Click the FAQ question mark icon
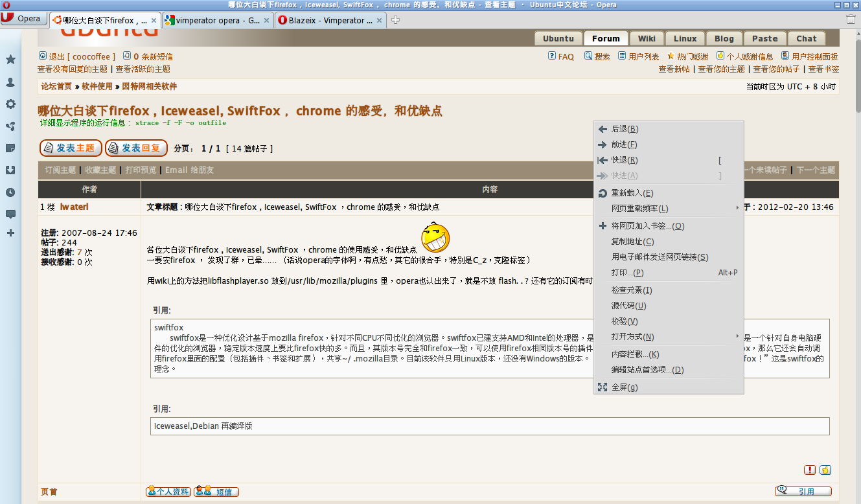861x504 pixels. click(x=552, y=56)
